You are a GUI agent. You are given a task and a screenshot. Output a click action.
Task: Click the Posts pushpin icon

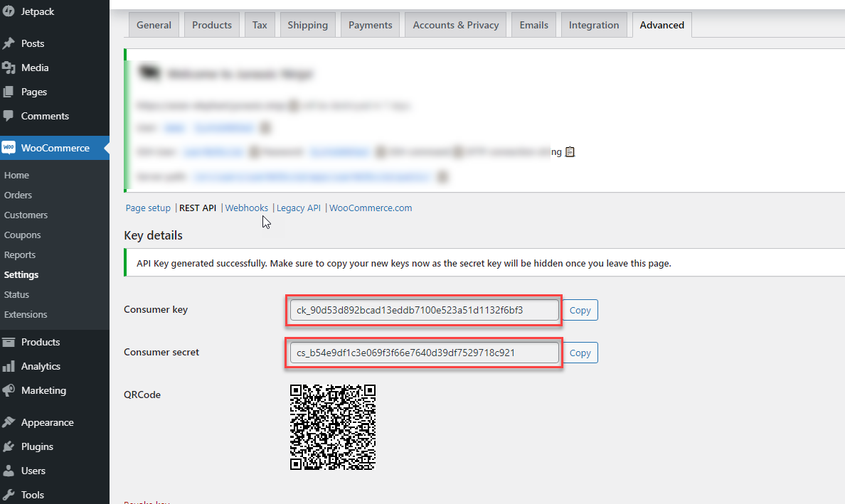pyautogui.click(x=8, y=43)
